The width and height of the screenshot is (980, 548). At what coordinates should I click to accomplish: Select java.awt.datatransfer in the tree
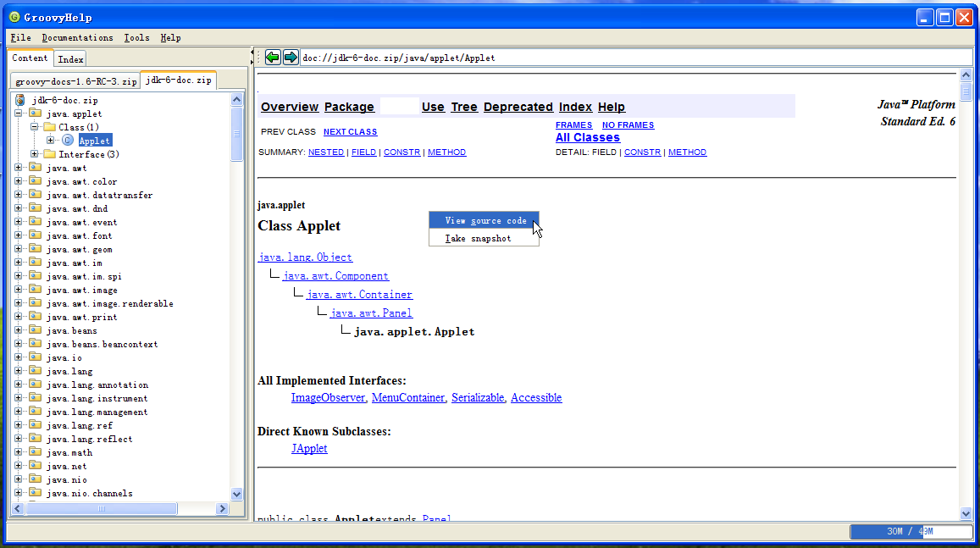click(x=99, y=195)
